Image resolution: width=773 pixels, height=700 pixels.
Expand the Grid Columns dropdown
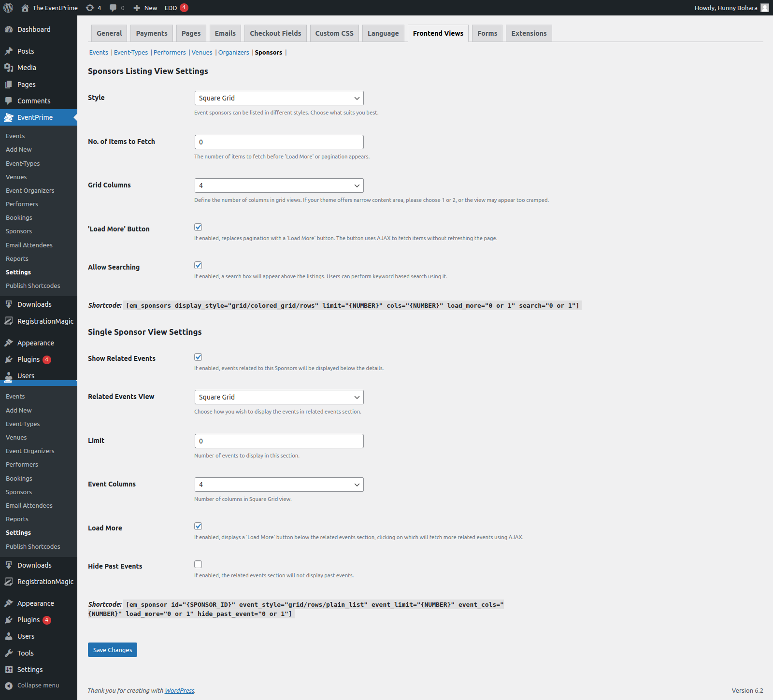[x=279, y=186]
